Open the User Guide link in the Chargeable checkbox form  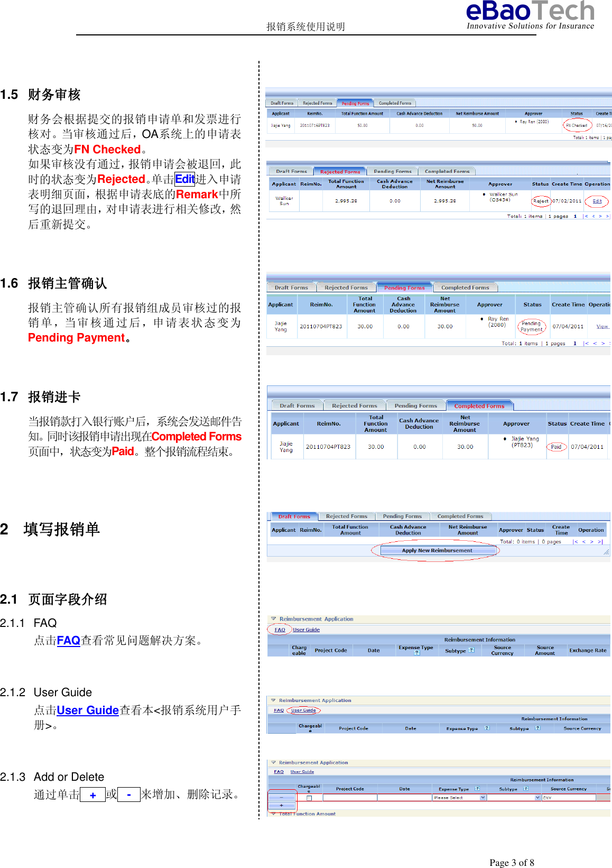pos(302,771)
